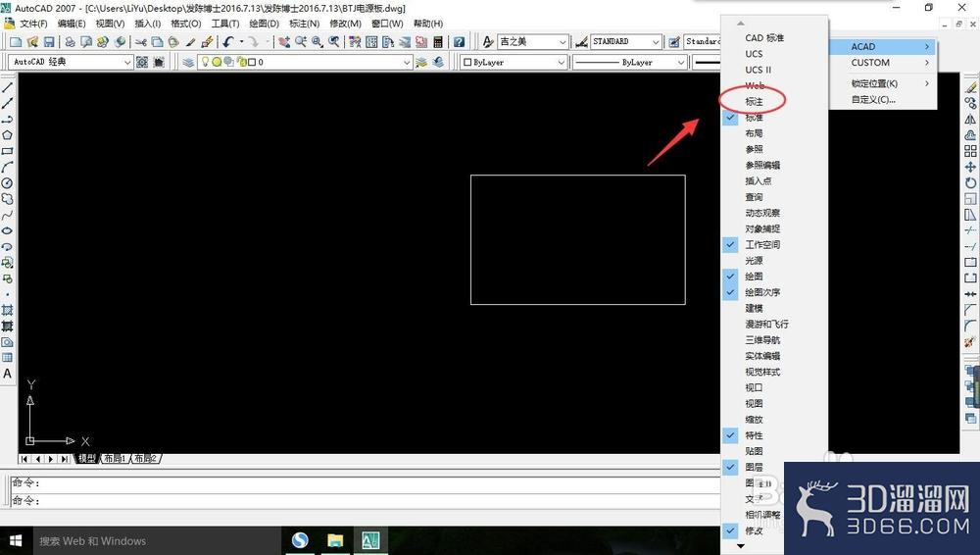The height and width of the screenshot is (555, 980).
Task: Open the QuickCalc calculator icon
Action: 438,42
